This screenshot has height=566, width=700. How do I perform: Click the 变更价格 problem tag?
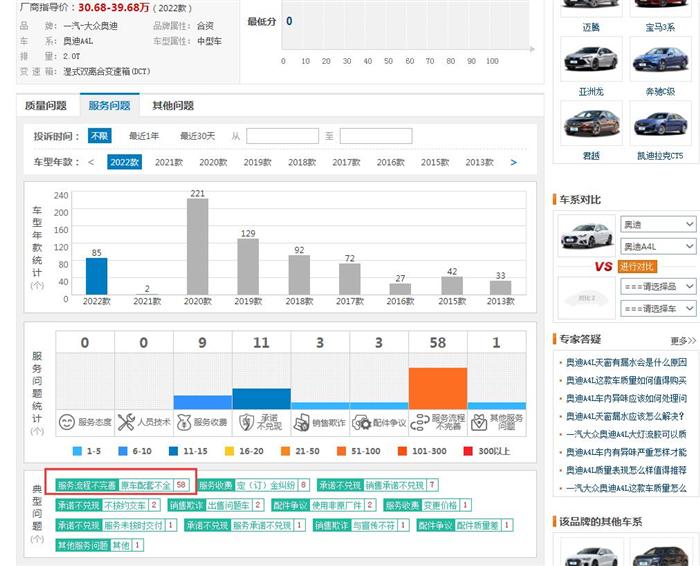pyautogui.click(x=428, y=505)
